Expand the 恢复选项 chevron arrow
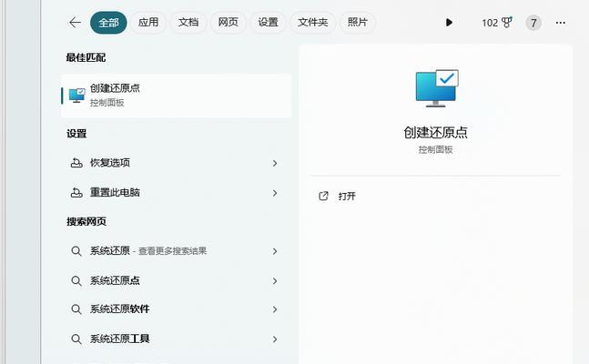 pyautogui.click(x=275, y=163)
